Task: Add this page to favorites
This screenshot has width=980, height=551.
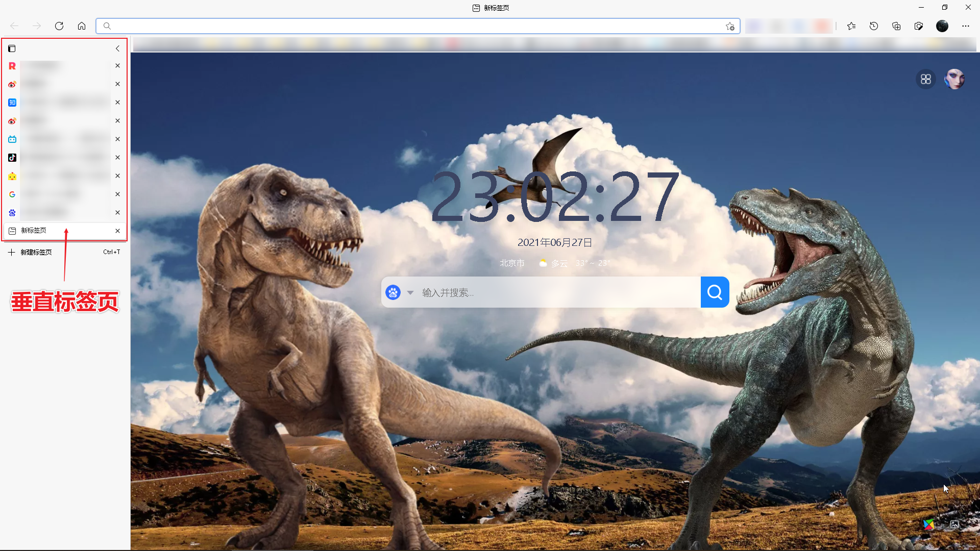Action: click(x=730, y=26)
